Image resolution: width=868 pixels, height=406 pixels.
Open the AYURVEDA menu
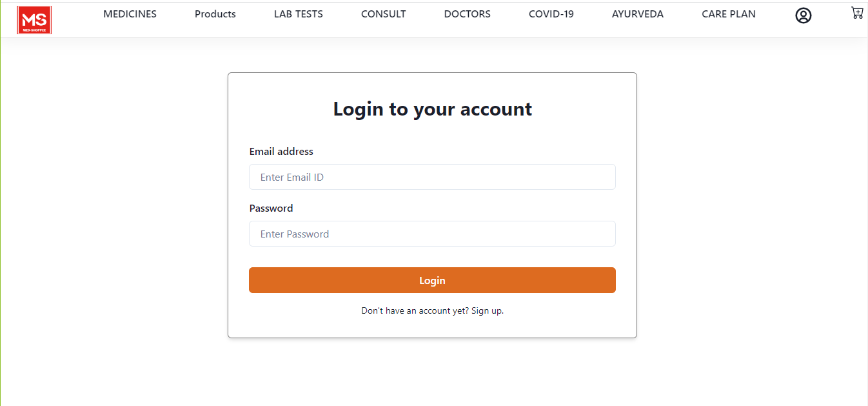coord(637,14)
